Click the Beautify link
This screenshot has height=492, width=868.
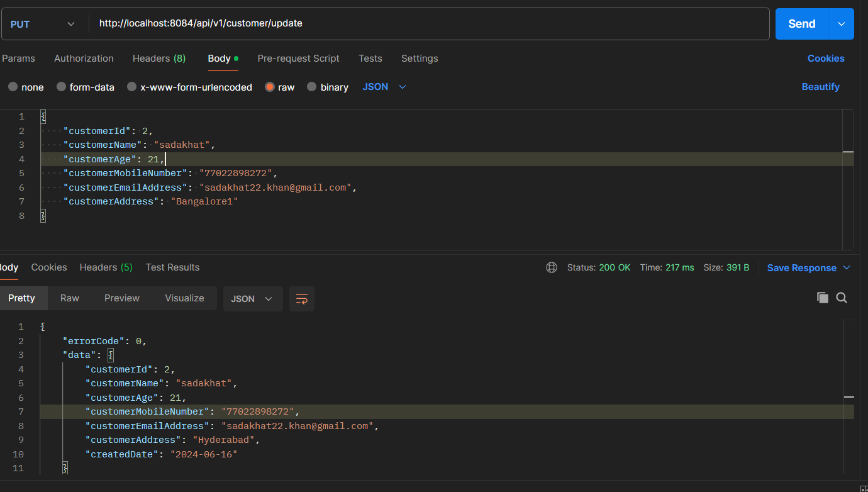click(x=820, y=87)
